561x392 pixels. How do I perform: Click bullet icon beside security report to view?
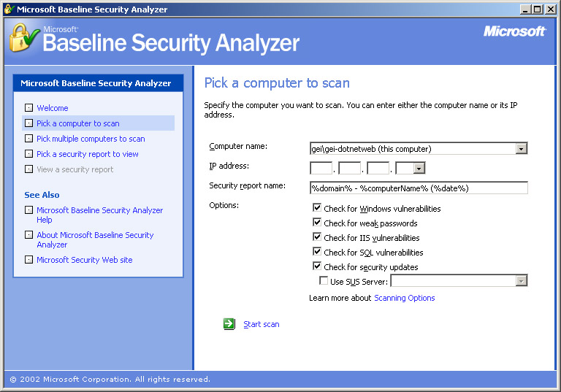pos(28,154)
